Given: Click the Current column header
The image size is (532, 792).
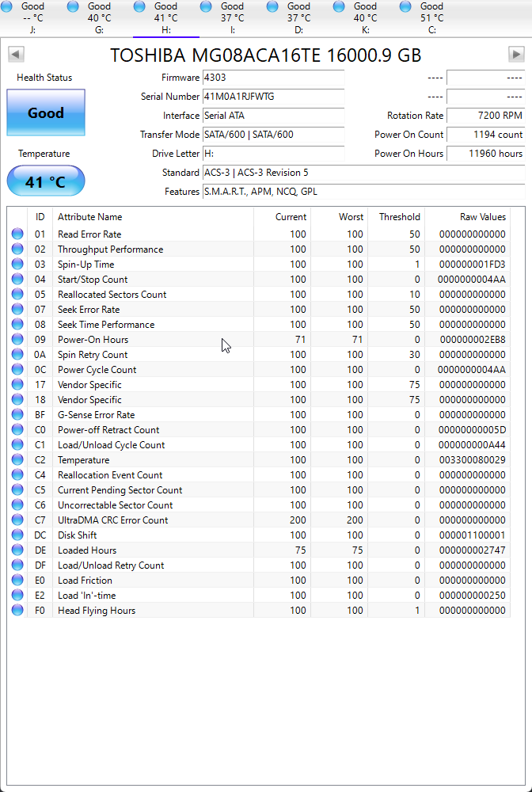Looking at the screenshot, I should tap(282, 217).
